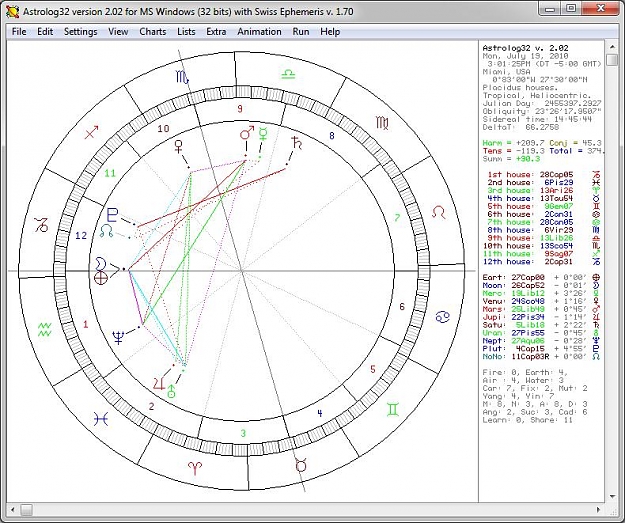Click the 'Mars: 26Lib49' position row
Viewport: 625px width, 523px height.
click(x=541, y=309)
